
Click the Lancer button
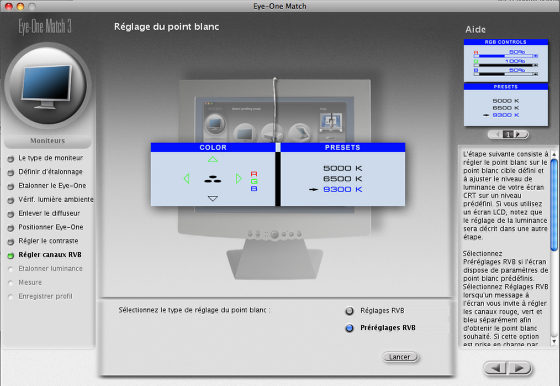click(400, 357)
